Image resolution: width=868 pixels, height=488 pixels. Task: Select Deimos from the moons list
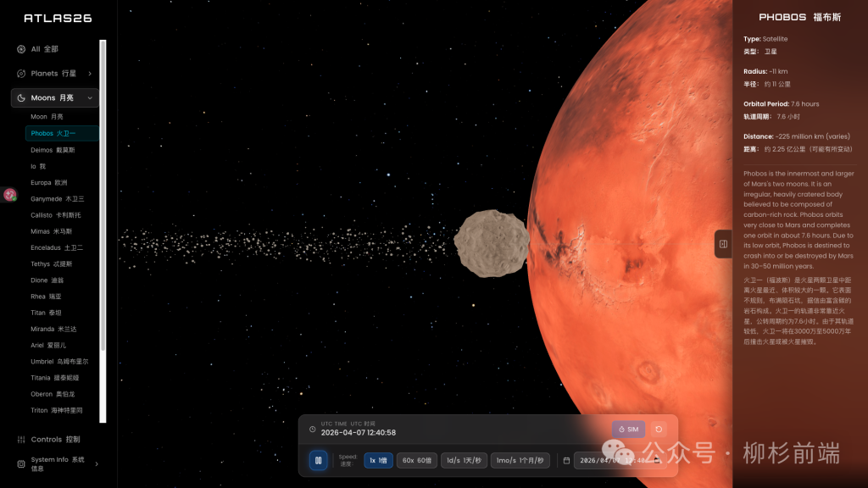tap(53, 150)
